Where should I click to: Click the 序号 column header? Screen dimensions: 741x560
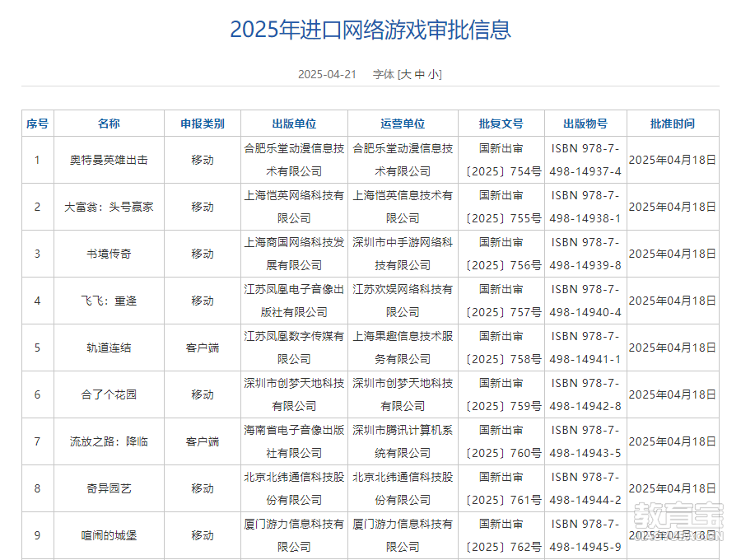(37, 124)
